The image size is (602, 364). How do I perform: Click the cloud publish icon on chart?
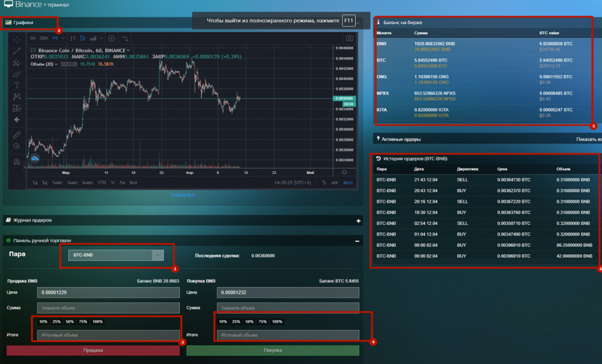point(35,158)
